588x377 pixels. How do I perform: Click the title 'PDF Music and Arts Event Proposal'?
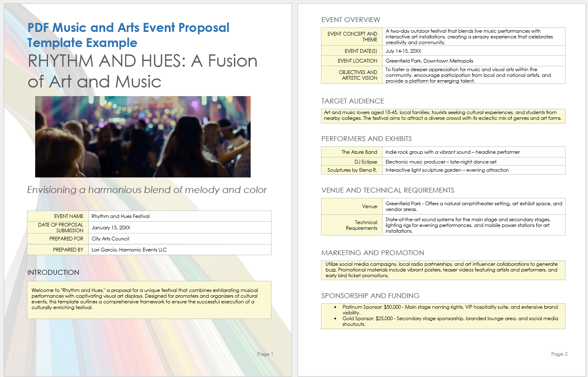click(128, 27)
